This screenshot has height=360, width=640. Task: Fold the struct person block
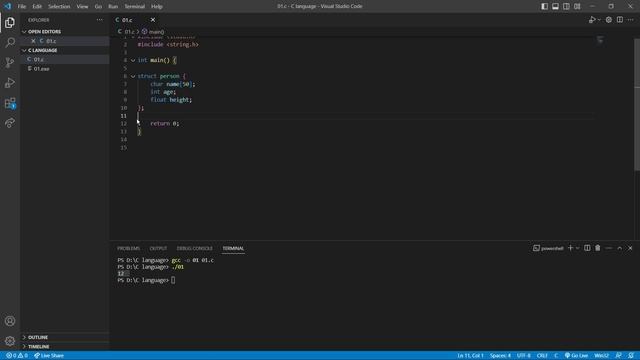133,76
